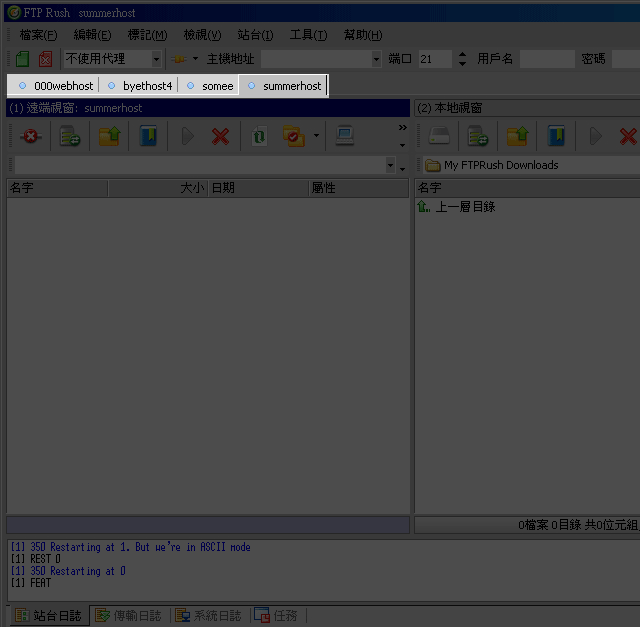Sort local list by 名字 column

(x=528, y=188)
